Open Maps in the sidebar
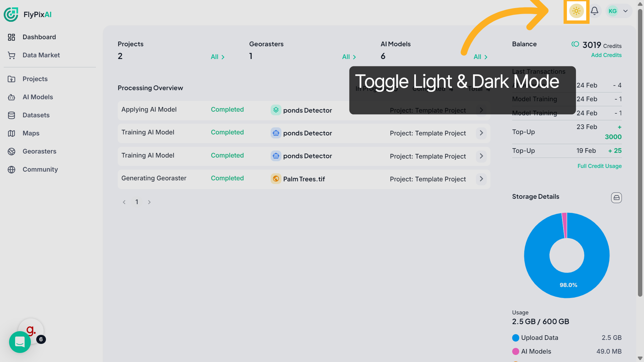This screenshot has width=644, height=362. point(31,133)
